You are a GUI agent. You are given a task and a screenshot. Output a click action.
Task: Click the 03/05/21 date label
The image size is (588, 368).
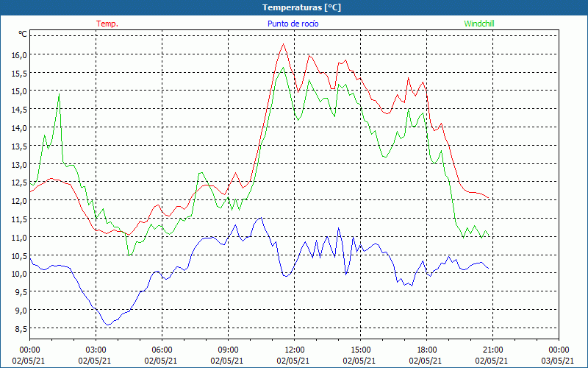pyautogui.click(x=559, y=361)
